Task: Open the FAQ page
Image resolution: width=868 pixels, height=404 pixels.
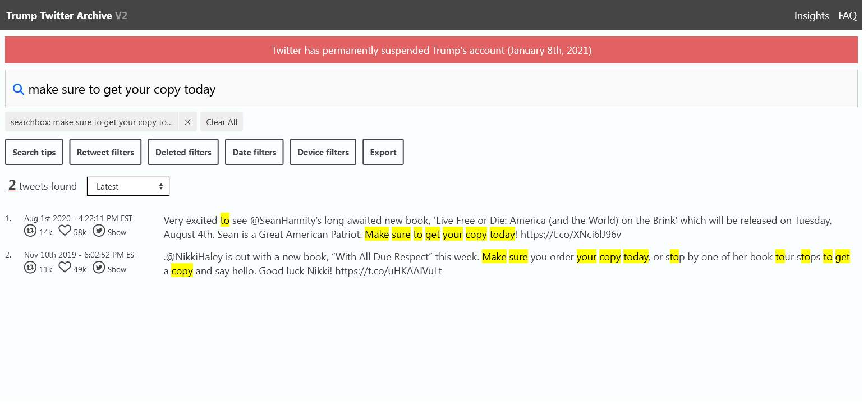Action: click(847, 16)
